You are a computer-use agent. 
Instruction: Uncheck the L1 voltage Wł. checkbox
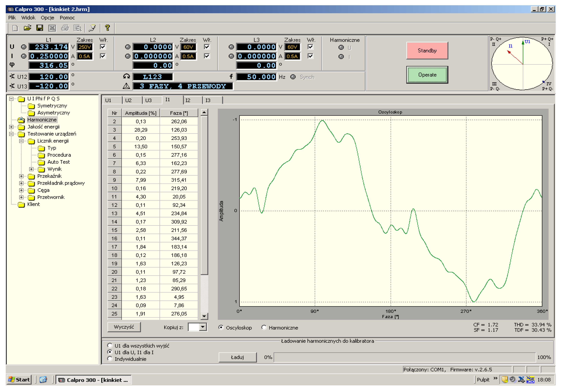(x=103, y=47)
